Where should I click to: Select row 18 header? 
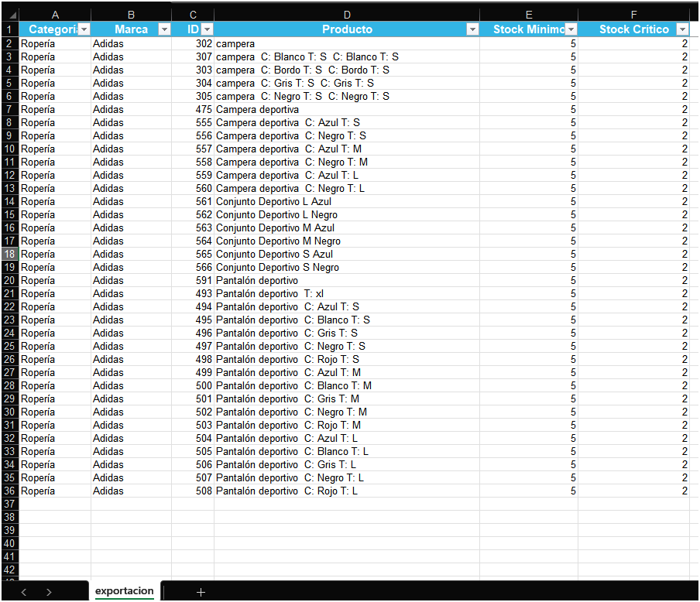pos(9,254)
